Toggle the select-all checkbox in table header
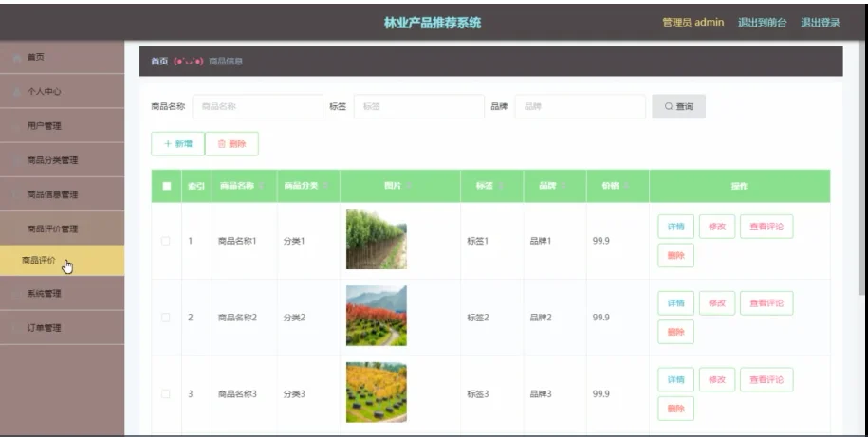The image size is (868, 437). pos(167,186)
